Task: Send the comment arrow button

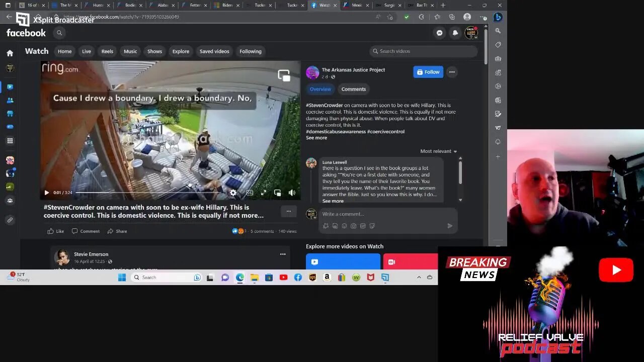Action: point(450,226)
